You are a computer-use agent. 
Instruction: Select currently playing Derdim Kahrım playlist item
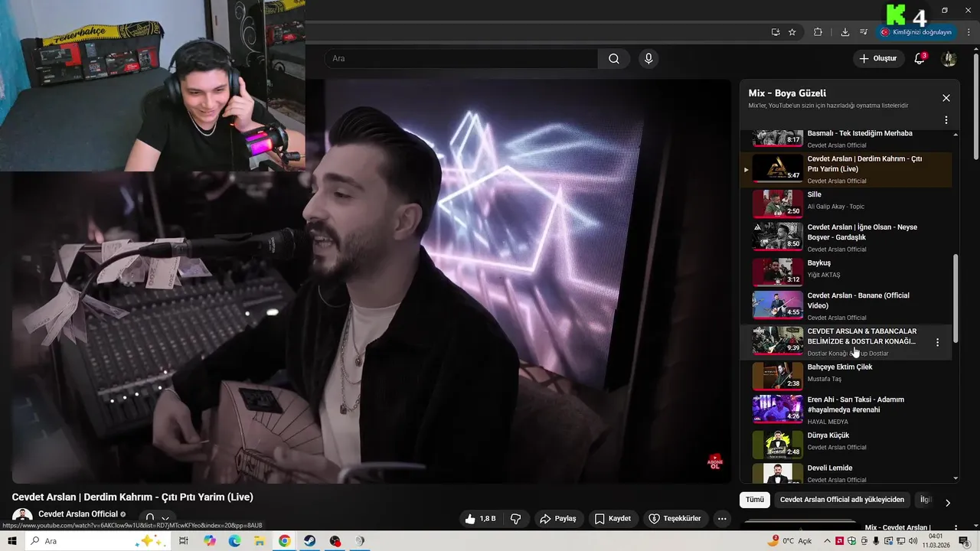[846, 168]
